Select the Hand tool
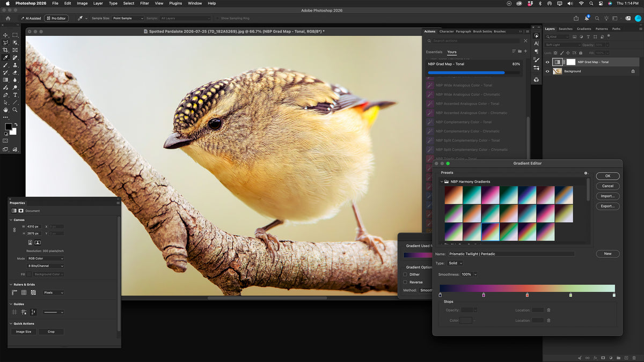This screenshot has width=644, height=362. (x=6, y=110)
